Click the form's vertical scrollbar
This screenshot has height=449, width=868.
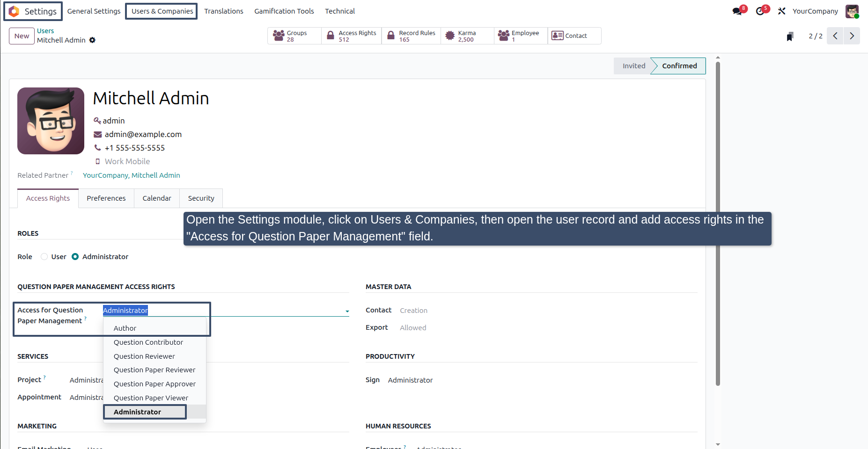718,224
